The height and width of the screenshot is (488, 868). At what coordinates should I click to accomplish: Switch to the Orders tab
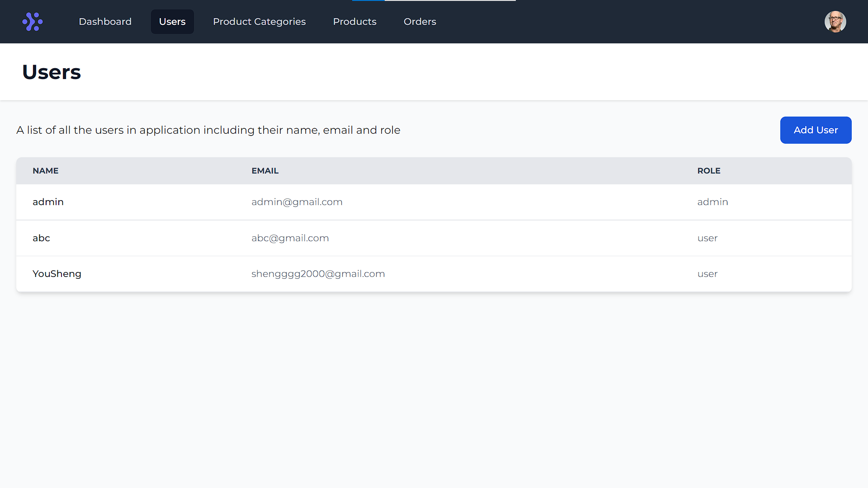pos(420,22)
